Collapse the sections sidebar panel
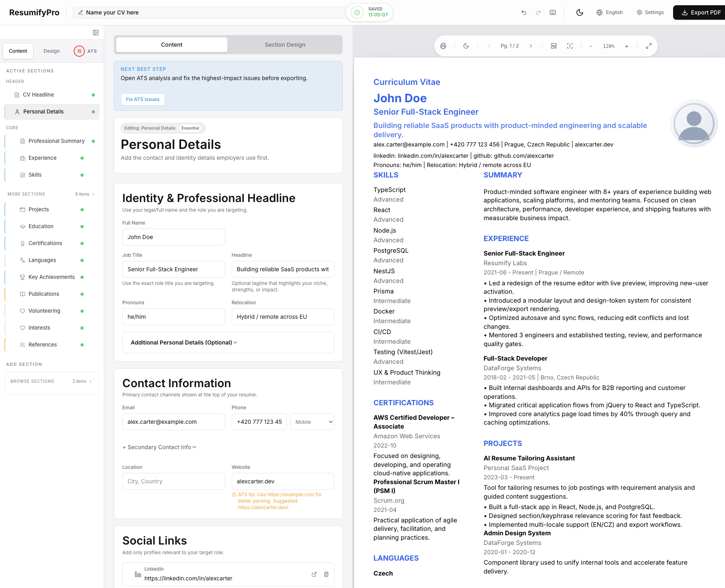Viewport: 725px width, 588px height. (x=95, y=33)
